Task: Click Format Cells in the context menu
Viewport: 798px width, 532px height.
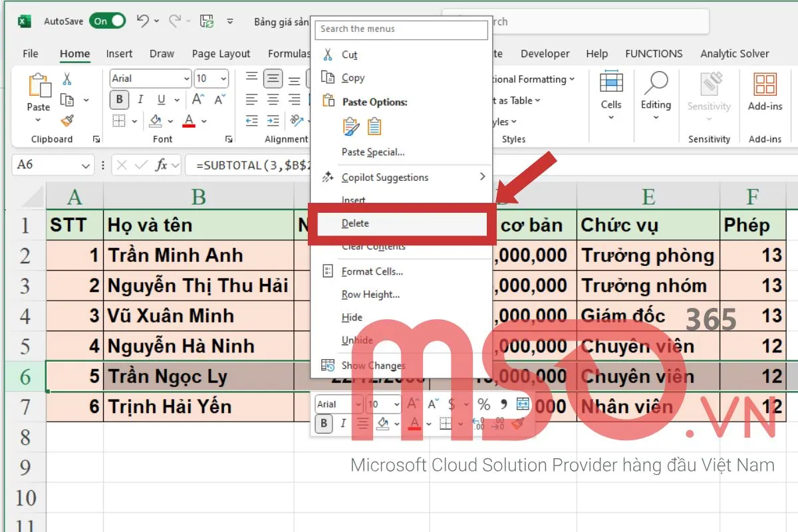Action: (370, 271)
